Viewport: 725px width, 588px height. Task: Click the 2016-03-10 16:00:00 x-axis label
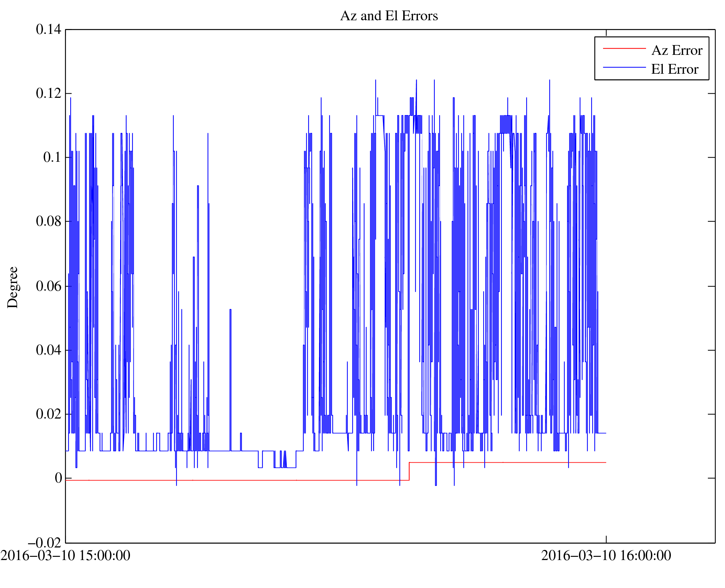606,556
